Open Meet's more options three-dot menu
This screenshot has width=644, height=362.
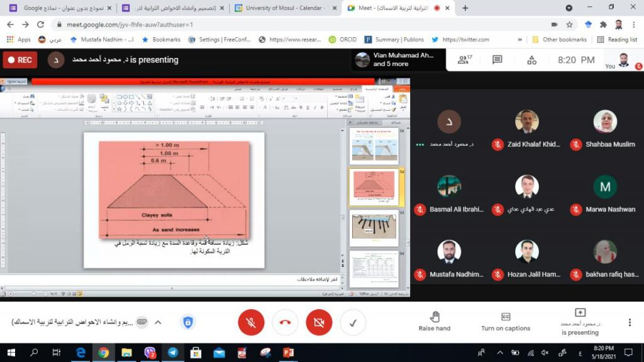click(630, 322)
